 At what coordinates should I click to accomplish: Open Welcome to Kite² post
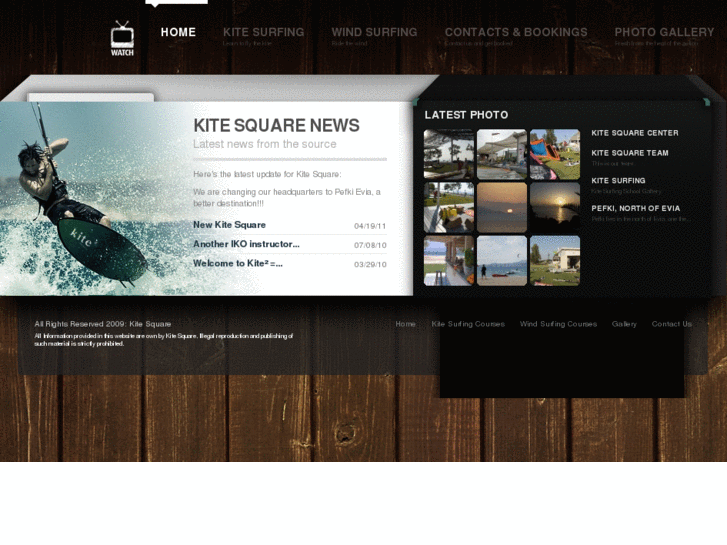point(238,263)
